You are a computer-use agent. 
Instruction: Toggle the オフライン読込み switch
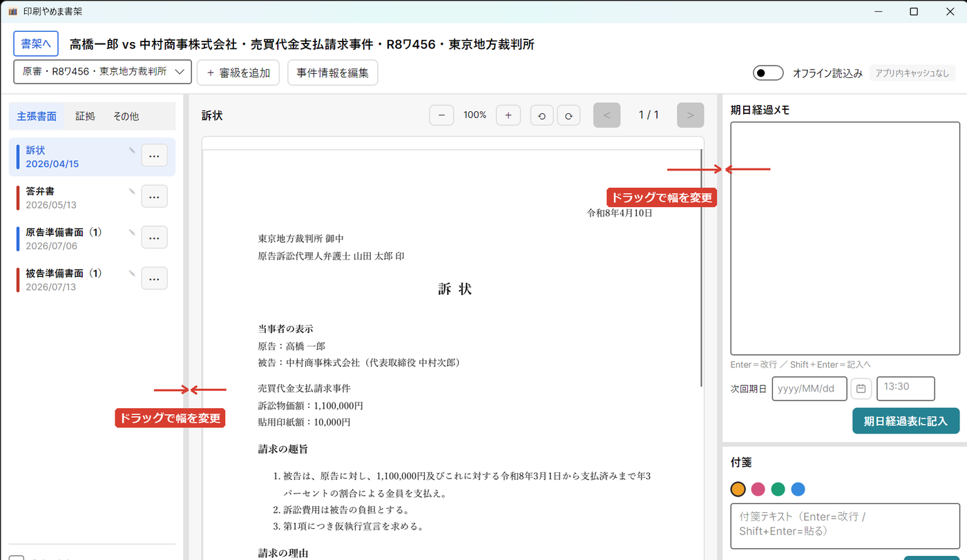(x=768, y=73)
